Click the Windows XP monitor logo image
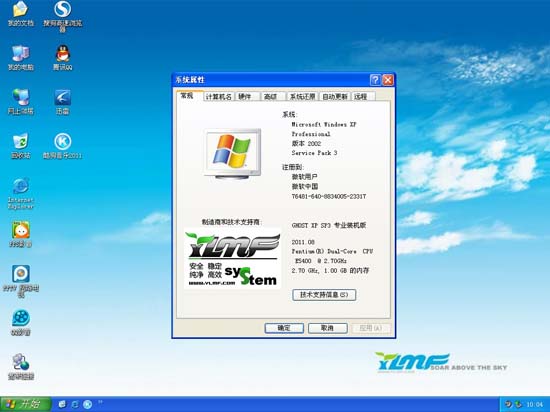Image resolution: width=550 pixels, height=412 pixels. [x=233, y=154]
